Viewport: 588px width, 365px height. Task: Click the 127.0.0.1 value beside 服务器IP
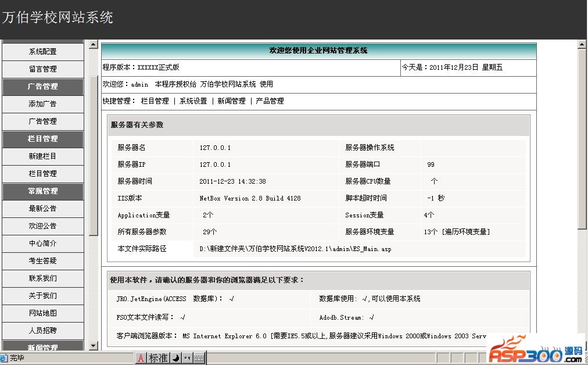(215, 164)
